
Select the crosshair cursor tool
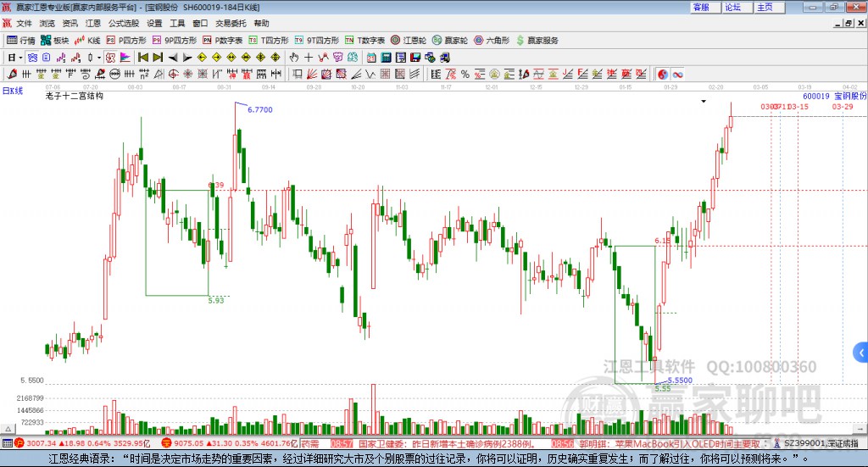click(309, 58)
